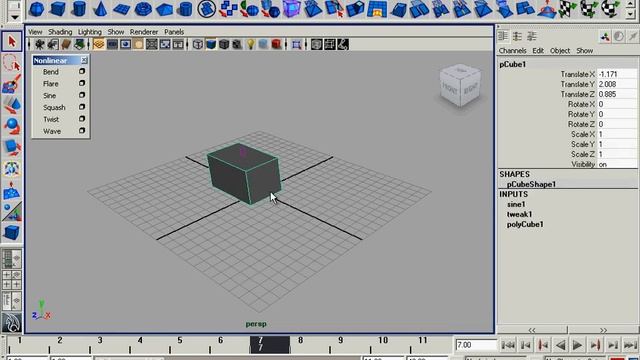Activate the Move tool
Viewport: 640px width, 360px height.
(x=12, y=105)
